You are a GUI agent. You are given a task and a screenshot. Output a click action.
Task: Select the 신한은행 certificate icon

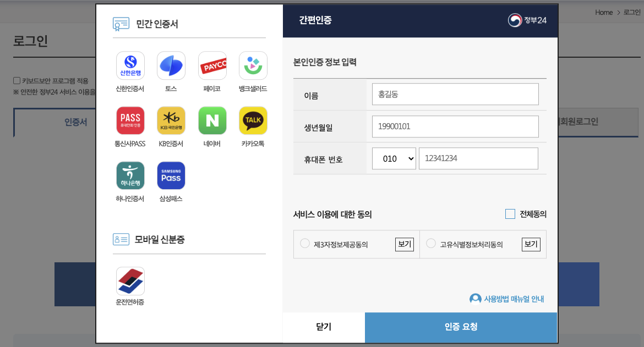130,65
